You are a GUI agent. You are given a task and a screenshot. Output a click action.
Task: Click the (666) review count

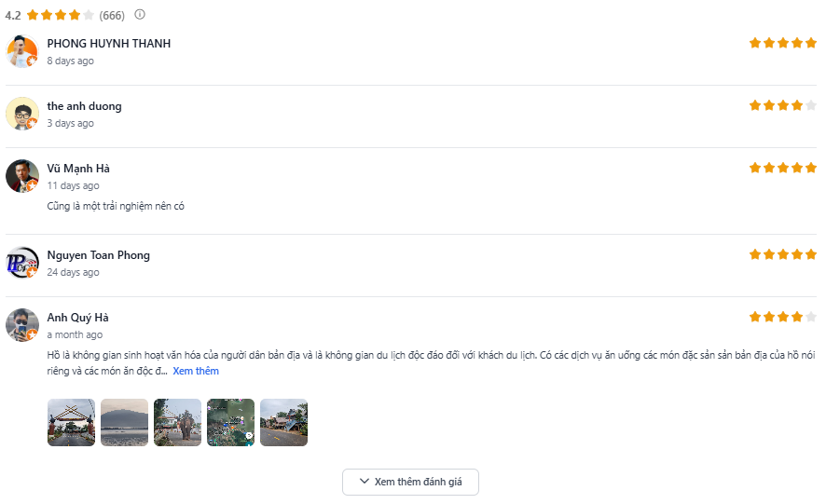pos(112,15)
